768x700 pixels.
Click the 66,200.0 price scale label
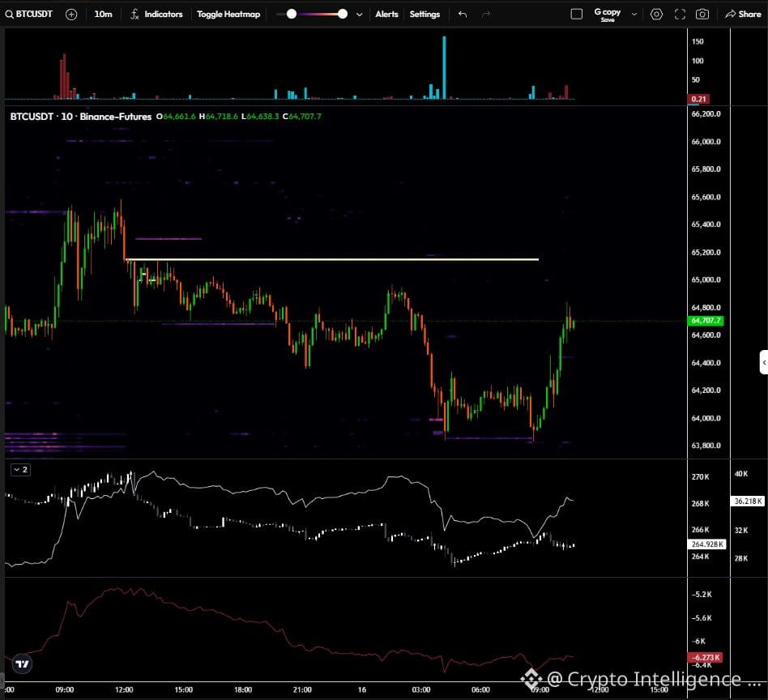pos(706,113)
